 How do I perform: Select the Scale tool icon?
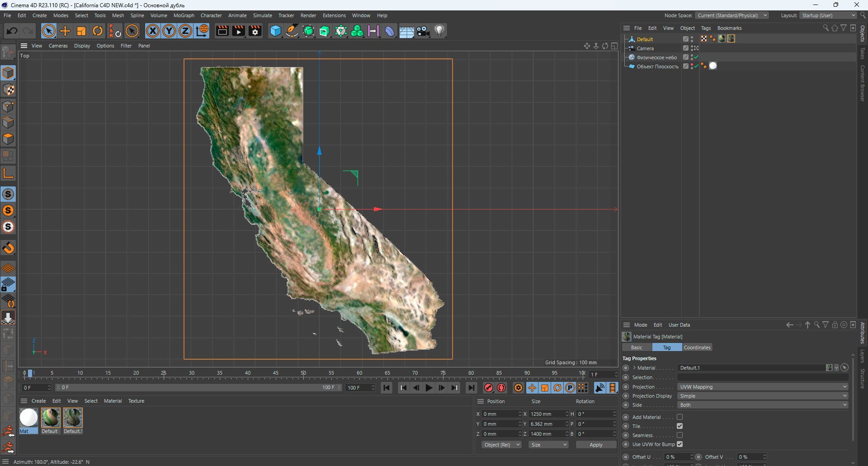pyautogui.click(x=81, y=31)
